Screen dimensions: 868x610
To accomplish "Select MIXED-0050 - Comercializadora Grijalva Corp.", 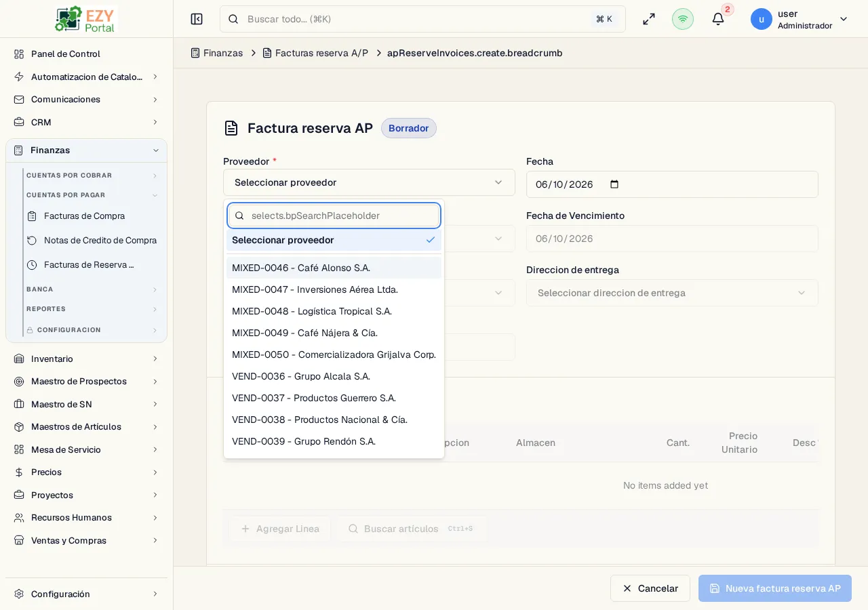I will pyautogui.click(x=334, y=354).
